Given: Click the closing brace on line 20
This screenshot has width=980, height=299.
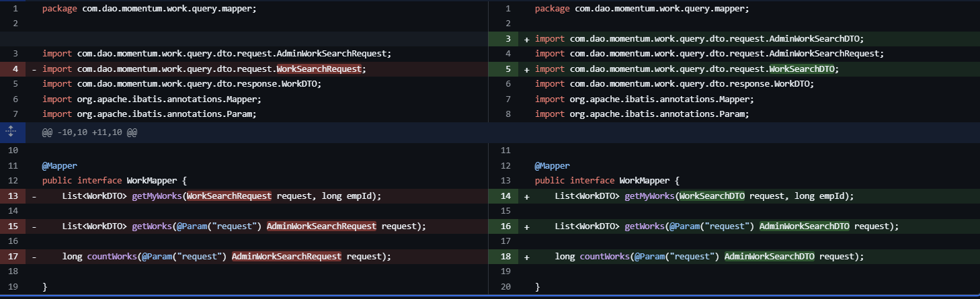Looking at the screenshot, I should pyautogui.click(x=537, y=287).
